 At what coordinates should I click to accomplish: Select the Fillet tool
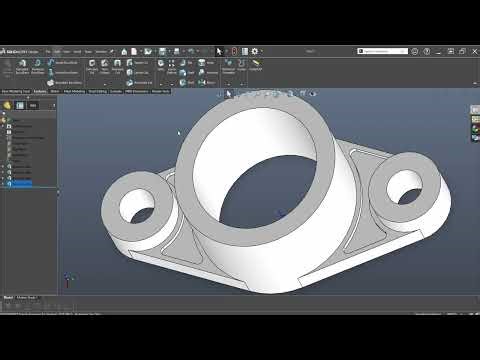(x=161, y=65)
